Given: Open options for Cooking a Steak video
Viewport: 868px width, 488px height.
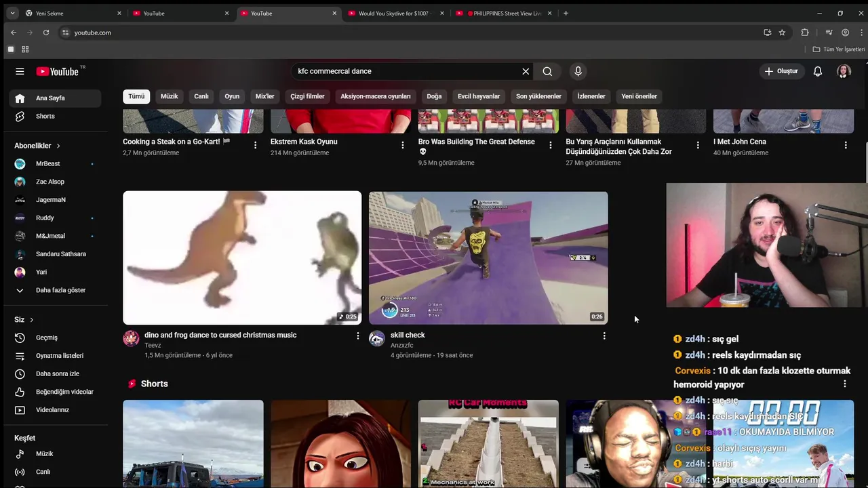Looking at the screenshot, I should 255,145.
